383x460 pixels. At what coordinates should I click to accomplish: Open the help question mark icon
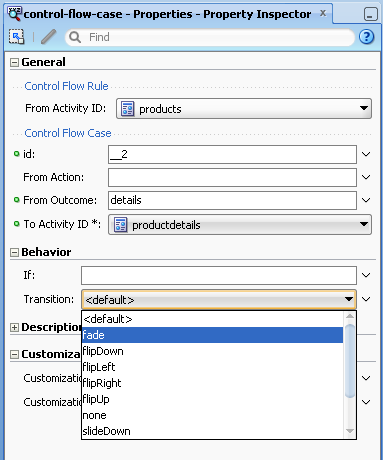(367, 37)
